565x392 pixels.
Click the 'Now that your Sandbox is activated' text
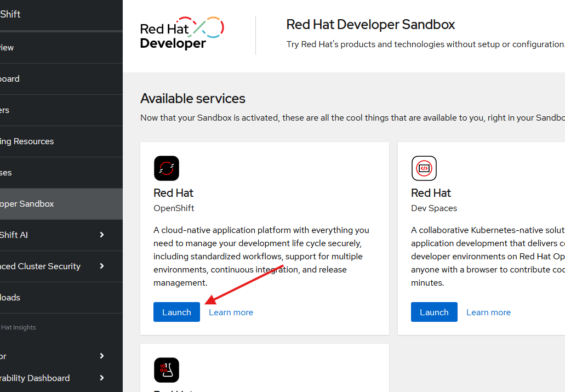point(353,118)
